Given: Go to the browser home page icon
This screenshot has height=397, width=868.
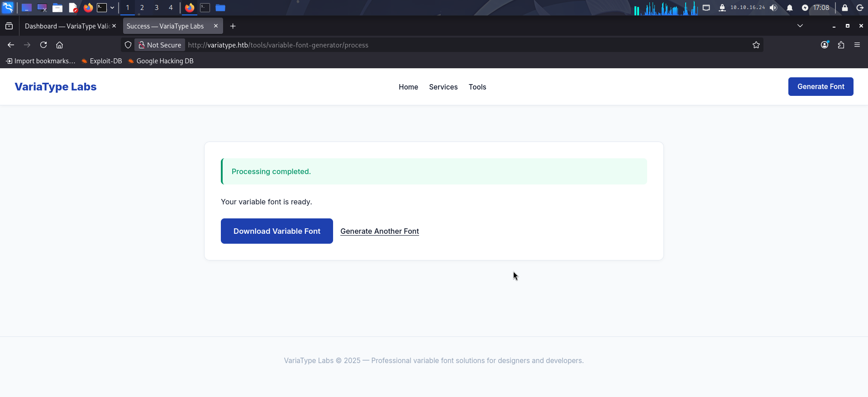Looking at the screenshot, I should point(59,45).
